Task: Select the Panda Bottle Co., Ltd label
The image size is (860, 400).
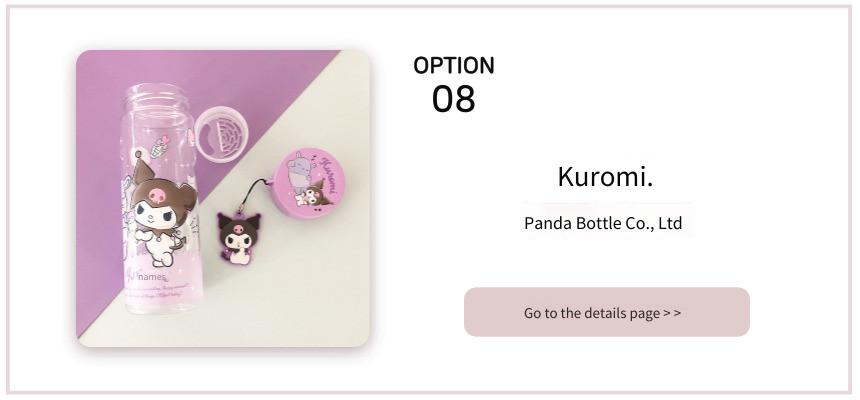Action: point(603,223)
